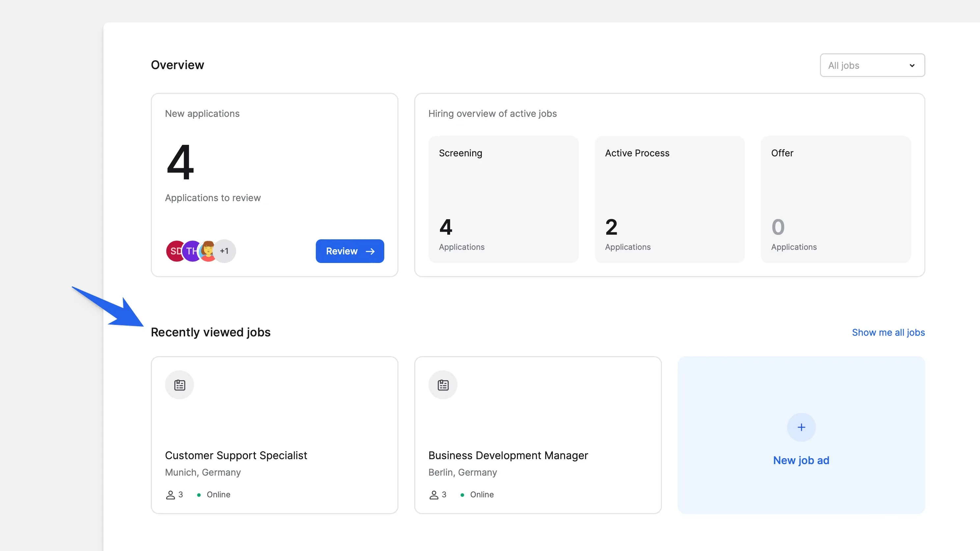
Task: Click the plus icon for new job
Action: 801,428
